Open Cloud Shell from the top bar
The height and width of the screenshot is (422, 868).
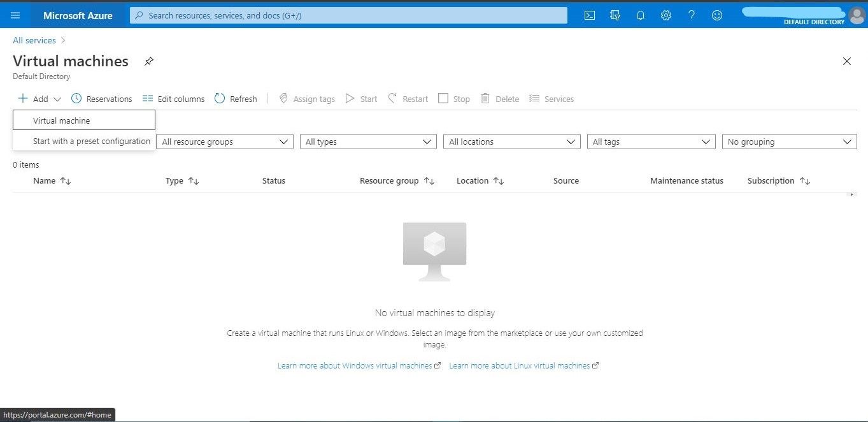(589, 15)
